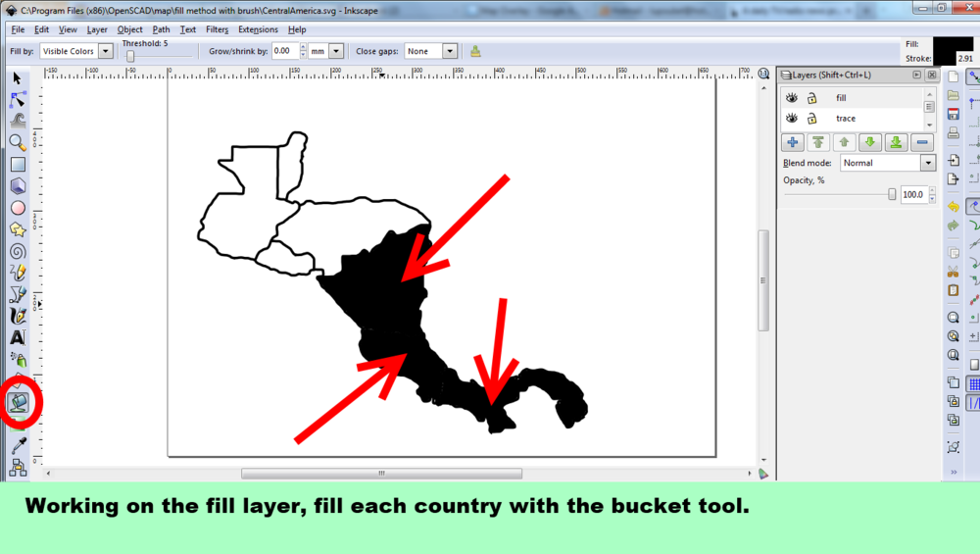The height and width of the screenshot is (554, 980).
Task: Click the add new layer plus button
Action: pyautogui.click(x=792, y=142)
